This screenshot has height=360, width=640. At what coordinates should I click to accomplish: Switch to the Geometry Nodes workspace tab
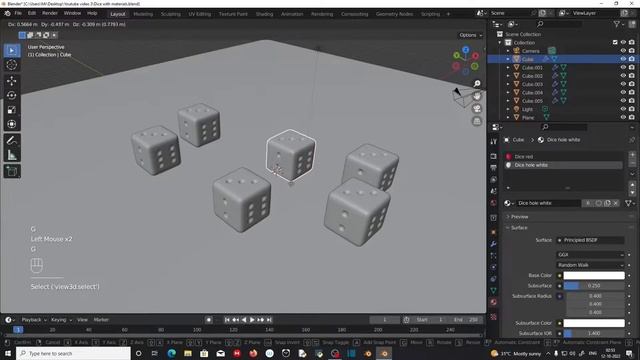pos(394,14)
